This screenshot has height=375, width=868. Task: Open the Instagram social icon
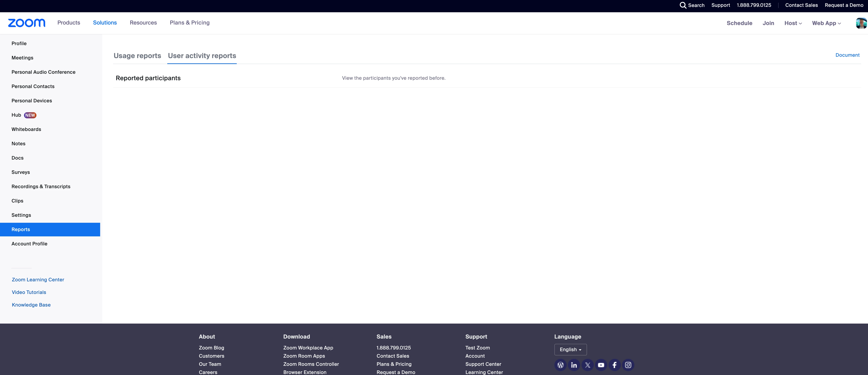point(628,365)
